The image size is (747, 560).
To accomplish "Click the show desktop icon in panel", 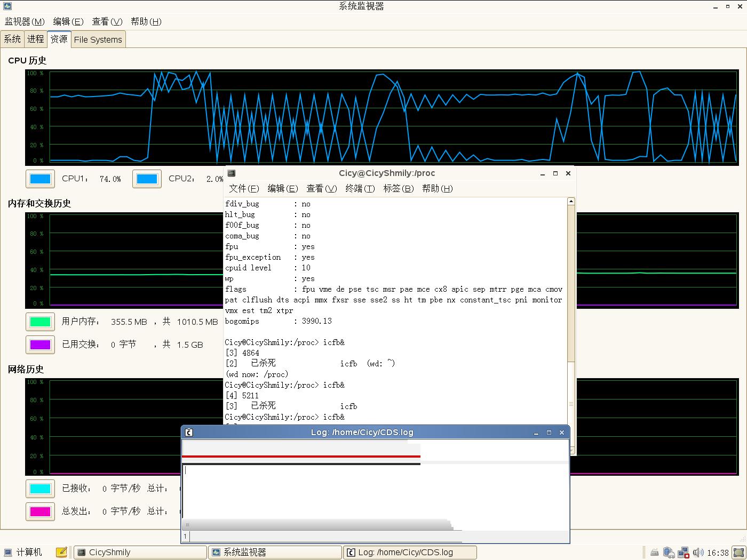I will click(738, 553).
